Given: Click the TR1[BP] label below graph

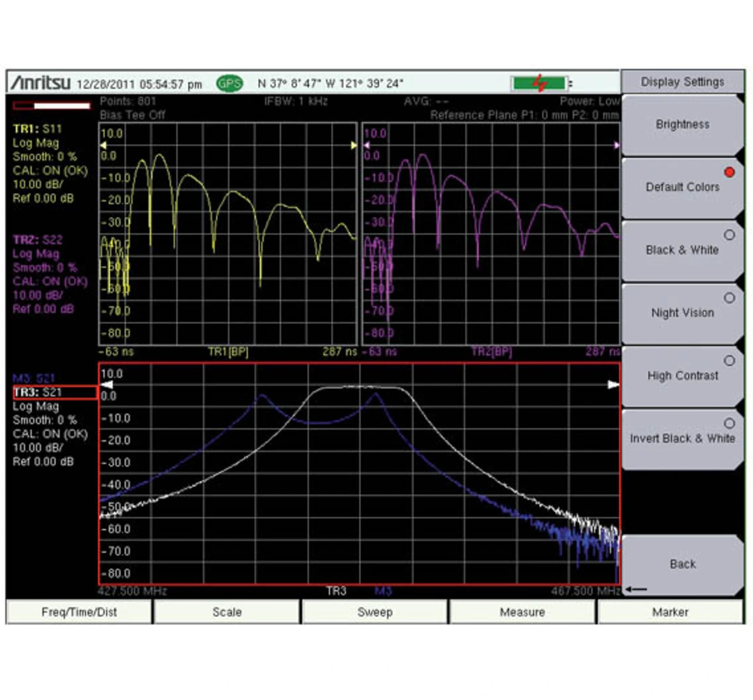Looking at the screenshot, I should (228, 352).
